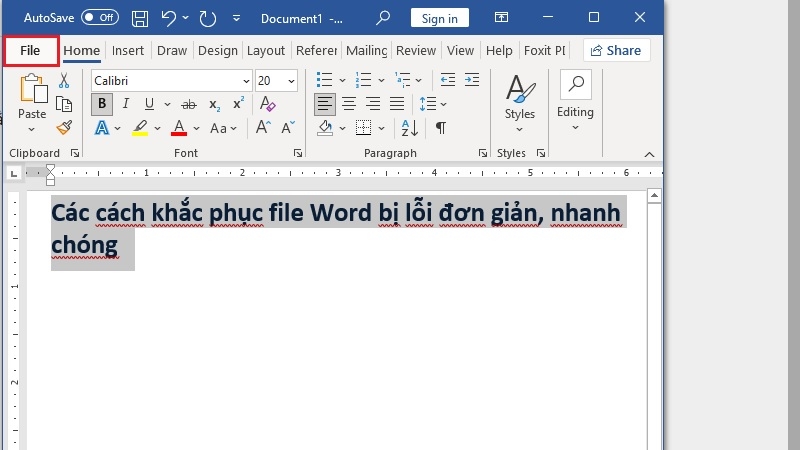
Task: Open the Design tab
Action: pos(218,51)
